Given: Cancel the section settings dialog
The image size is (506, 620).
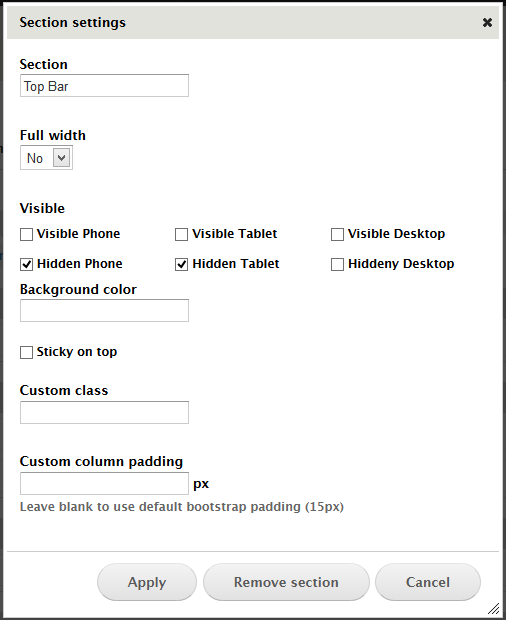Looking at the screenshot, I should [428, 582].
